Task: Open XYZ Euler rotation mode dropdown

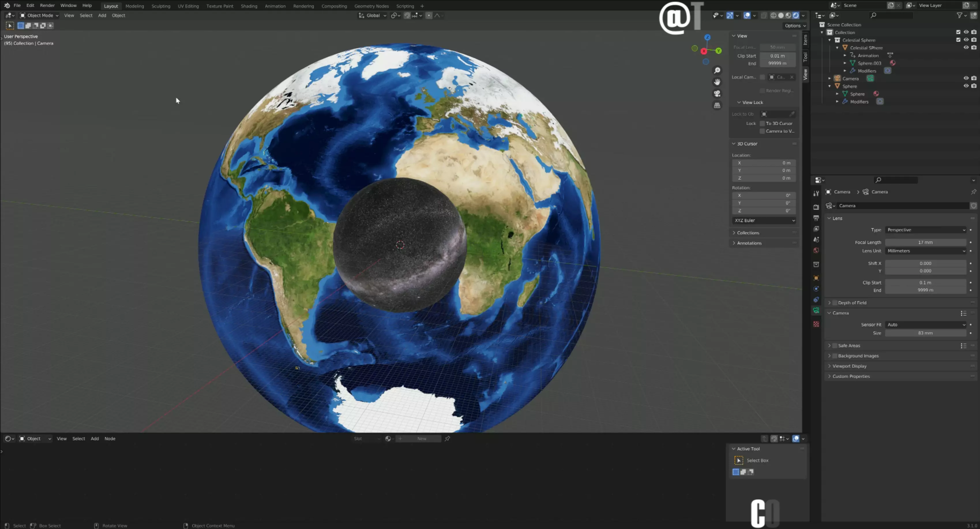Action: pos(764,220)
